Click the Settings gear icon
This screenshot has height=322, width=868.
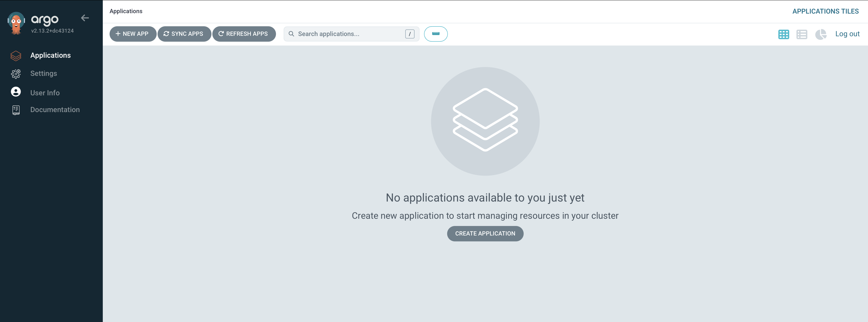(x=16, y=74)
